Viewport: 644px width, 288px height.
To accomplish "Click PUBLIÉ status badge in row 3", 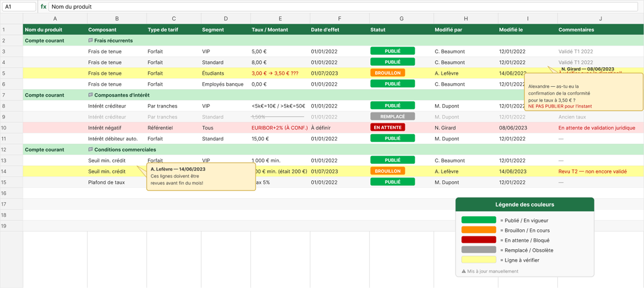I will click(x=393, y=51).
